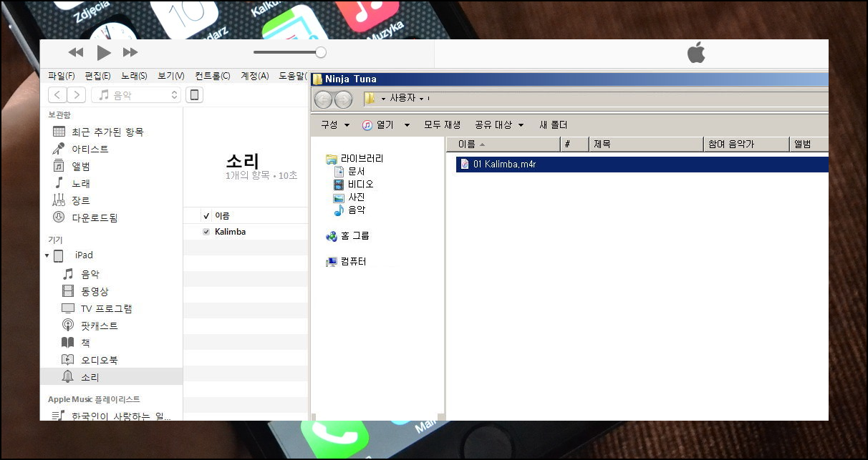
Task: Click the 제목 column header
Action: click(647, 145)
